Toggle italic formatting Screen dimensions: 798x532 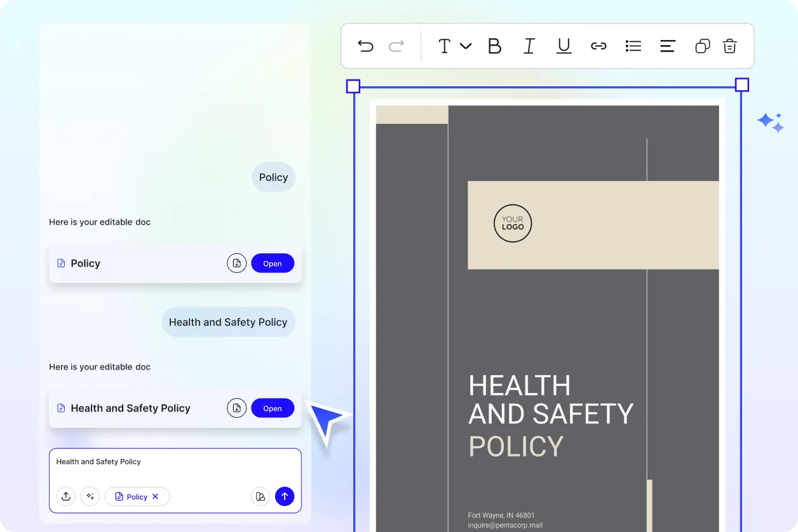click(x=529, y=46)
